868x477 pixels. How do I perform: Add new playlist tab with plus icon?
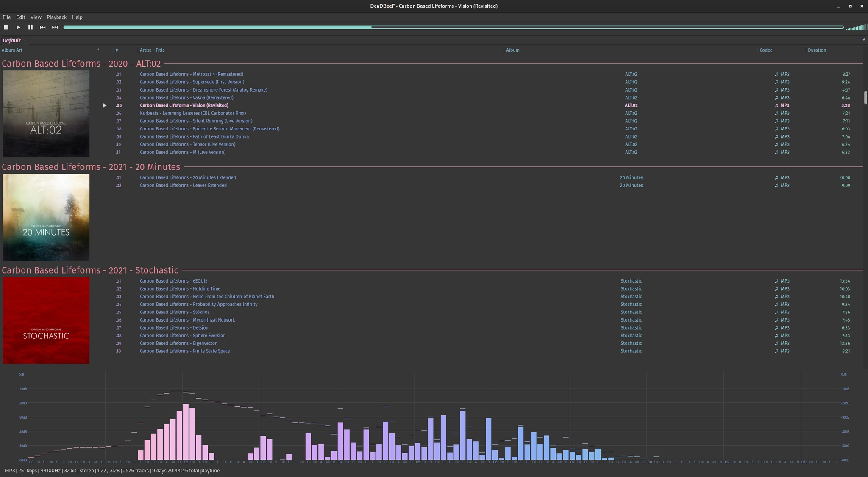tap(863, 40)
